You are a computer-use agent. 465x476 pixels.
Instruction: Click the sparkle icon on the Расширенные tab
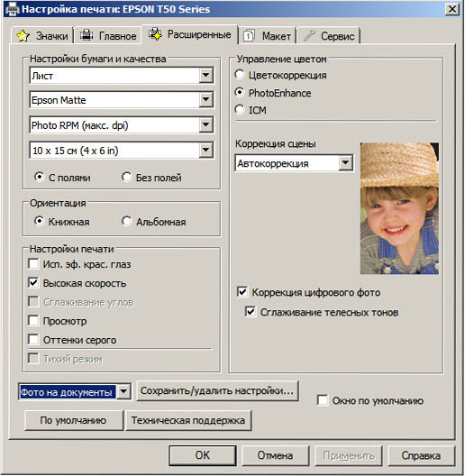(x=155, y=34)
